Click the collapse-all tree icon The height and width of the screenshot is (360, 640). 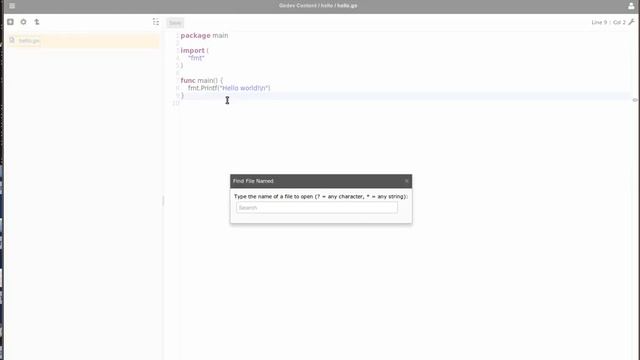tap(156, 22)
